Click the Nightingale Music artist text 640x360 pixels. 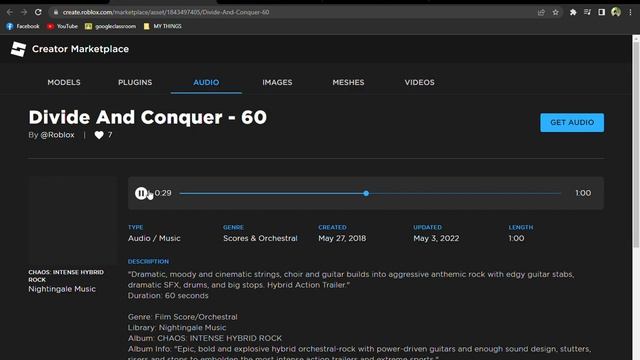(62, 289)
